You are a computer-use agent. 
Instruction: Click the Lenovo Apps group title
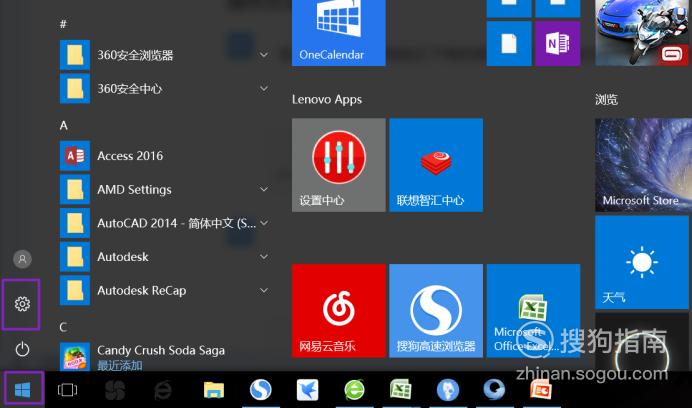coord(327,99)
